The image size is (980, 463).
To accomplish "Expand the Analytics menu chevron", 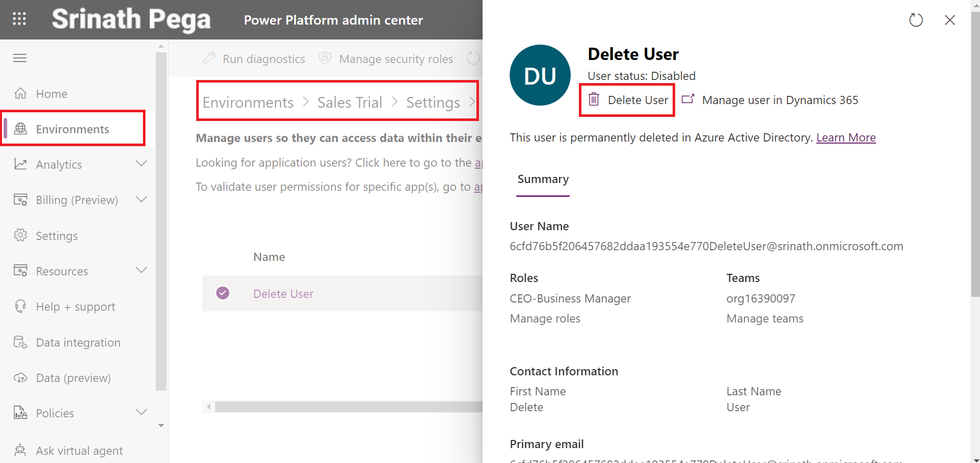I will tap(141, 164).
